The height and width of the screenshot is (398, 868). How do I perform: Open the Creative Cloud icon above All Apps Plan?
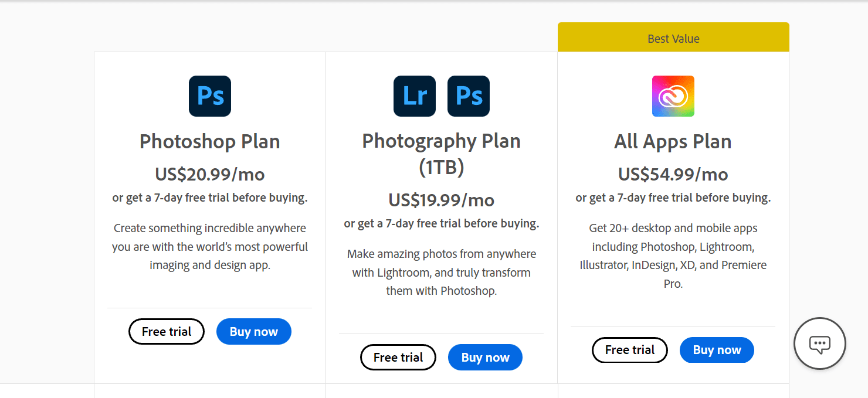[673, 96]
